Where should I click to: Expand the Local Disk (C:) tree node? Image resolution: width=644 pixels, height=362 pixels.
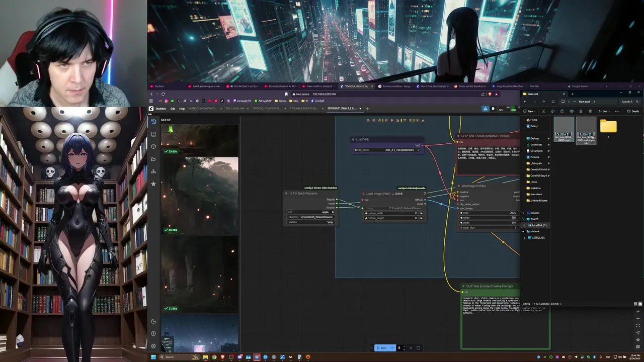pos(525,225)
